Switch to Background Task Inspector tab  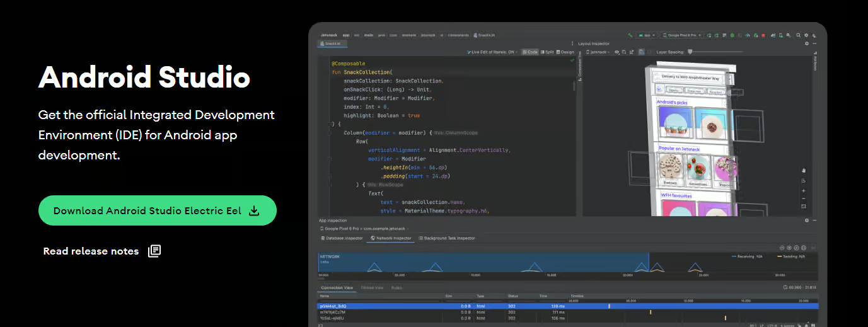click(x=447, y=238)
